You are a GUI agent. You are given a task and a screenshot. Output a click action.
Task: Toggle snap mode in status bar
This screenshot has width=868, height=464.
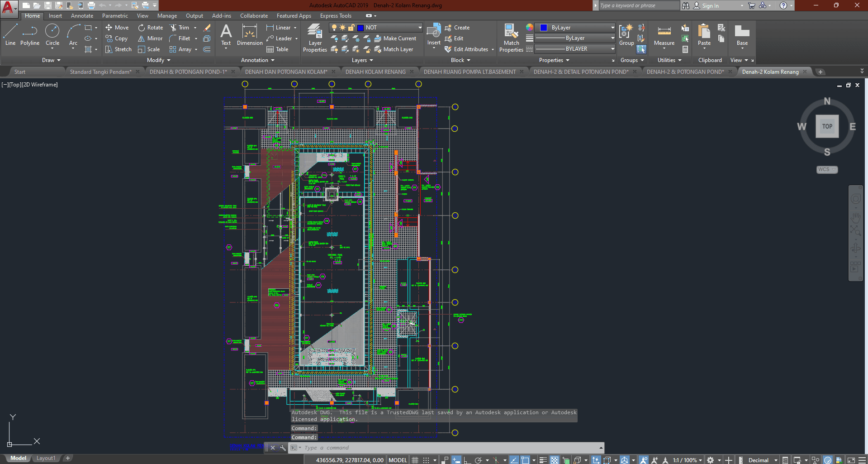[x=426, y=460]
